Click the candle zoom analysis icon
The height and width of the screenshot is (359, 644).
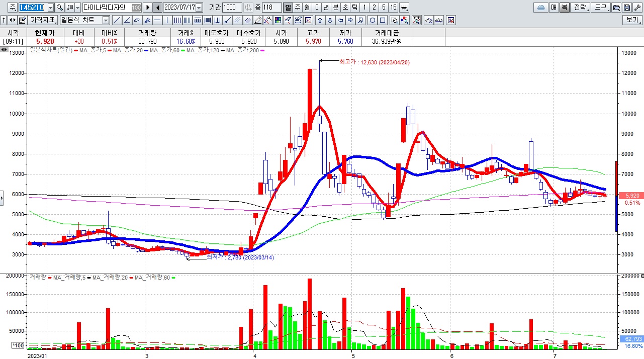point(405,20)
